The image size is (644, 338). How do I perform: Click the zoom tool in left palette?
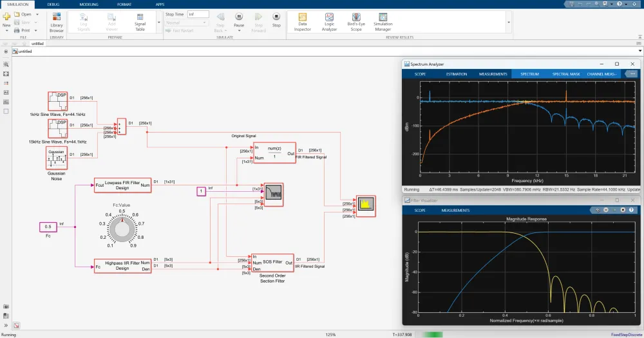pos(6,64)
